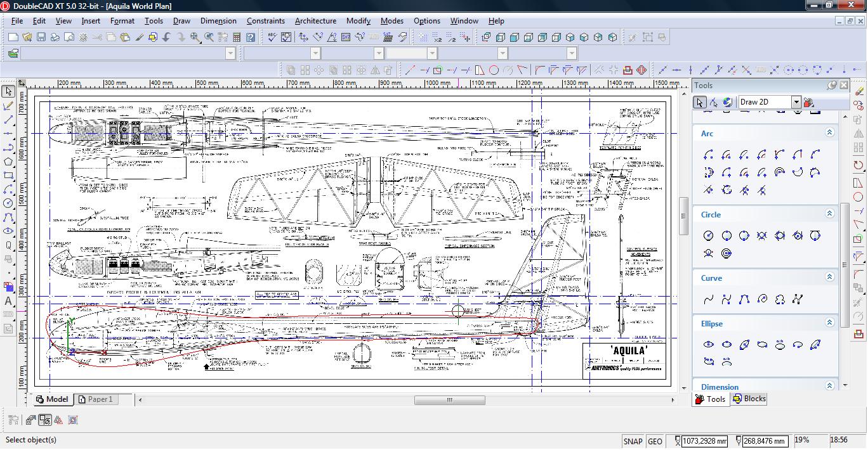
Task: Toggle GEO mode in status bar
Action: [x=655, y=441]
